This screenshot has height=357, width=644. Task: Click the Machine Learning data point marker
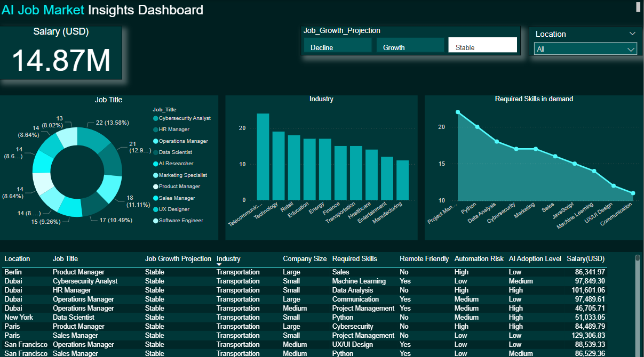[594, 171]
